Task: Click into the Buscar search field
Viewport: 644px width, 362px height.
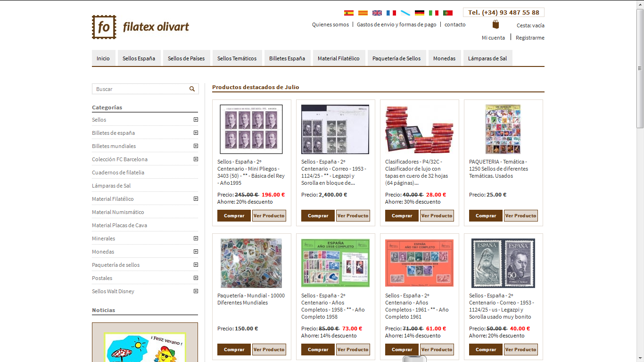Action: [140, 89]
